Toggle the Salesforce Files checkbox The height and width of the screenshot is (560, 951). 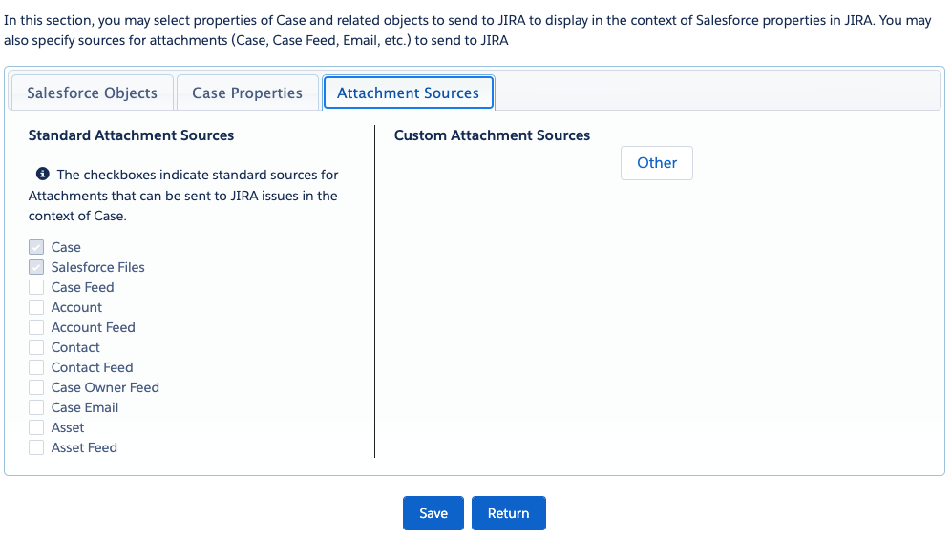coord(36,267)
